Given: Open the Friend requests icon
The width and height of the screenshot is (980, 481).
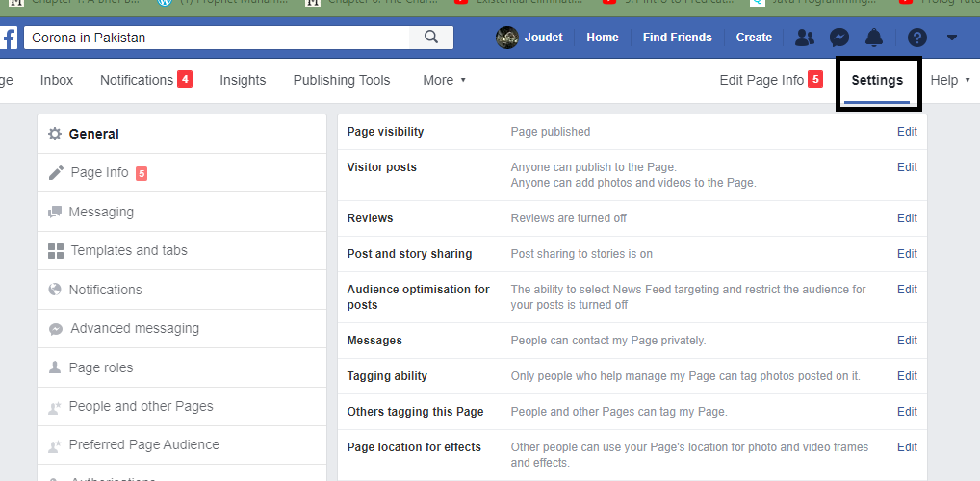Looking at the screenshot, I should pyautogui.click(x=805, y=38).
